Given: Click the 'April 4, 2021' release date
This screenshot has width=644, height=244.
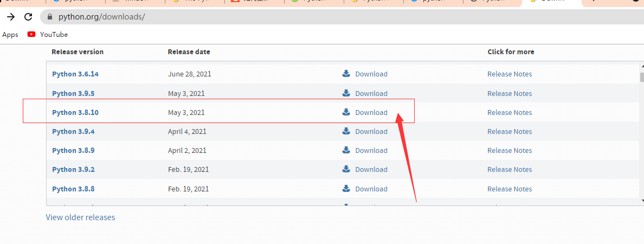Looking at the screenshot, I should 187,131.
